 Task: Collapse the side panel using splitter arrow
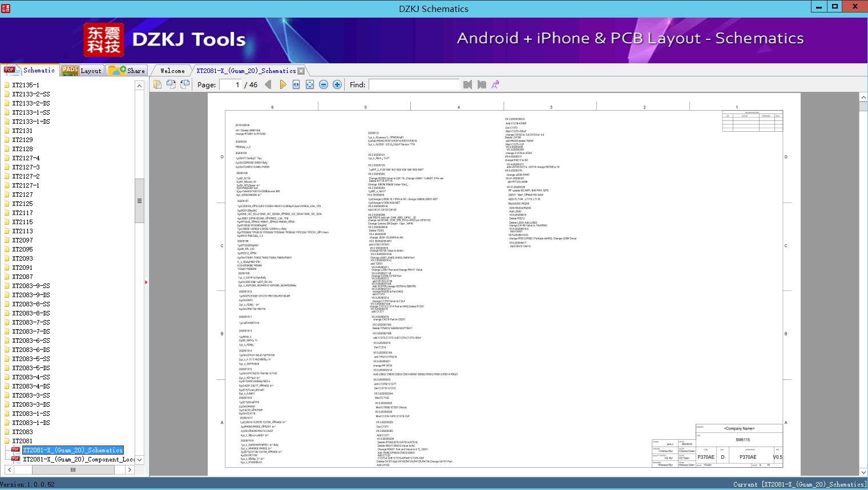pos(146,282)
